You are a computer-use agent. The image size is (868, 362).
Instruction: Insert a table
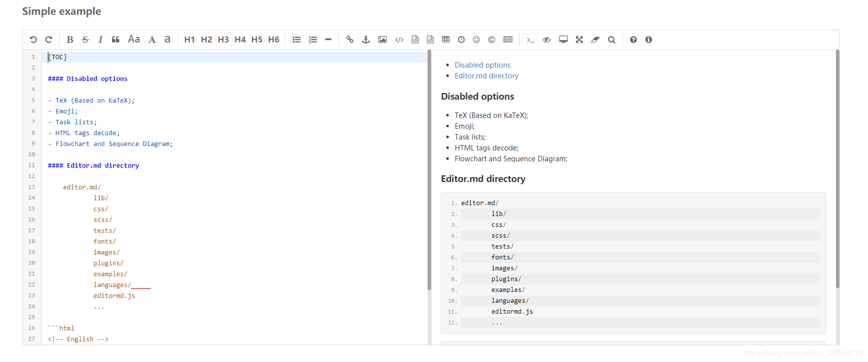pos(446,39)
